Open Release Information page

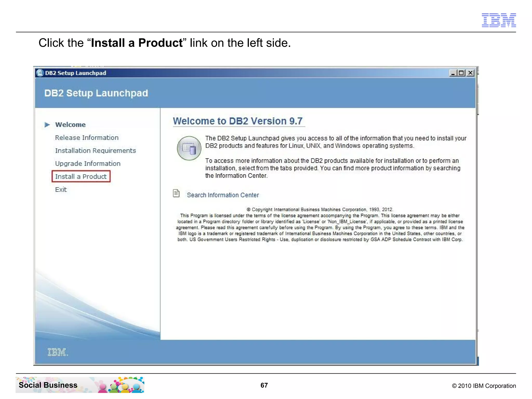coord(87,138)
